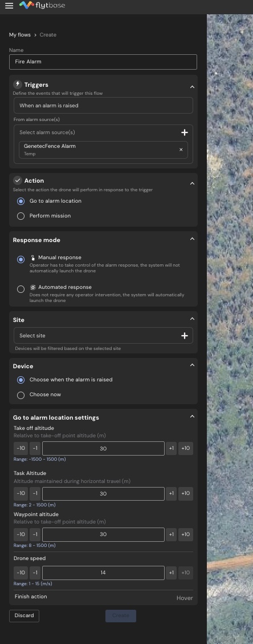Enable Automated response mode
Viewport: 253px width, 644px height.
[21, 289]
